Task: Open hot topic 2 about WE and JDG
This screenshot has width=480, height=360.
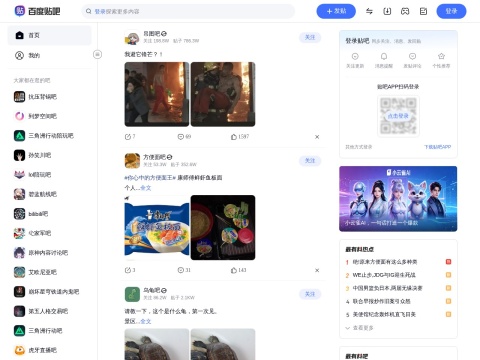Action: 398,275
